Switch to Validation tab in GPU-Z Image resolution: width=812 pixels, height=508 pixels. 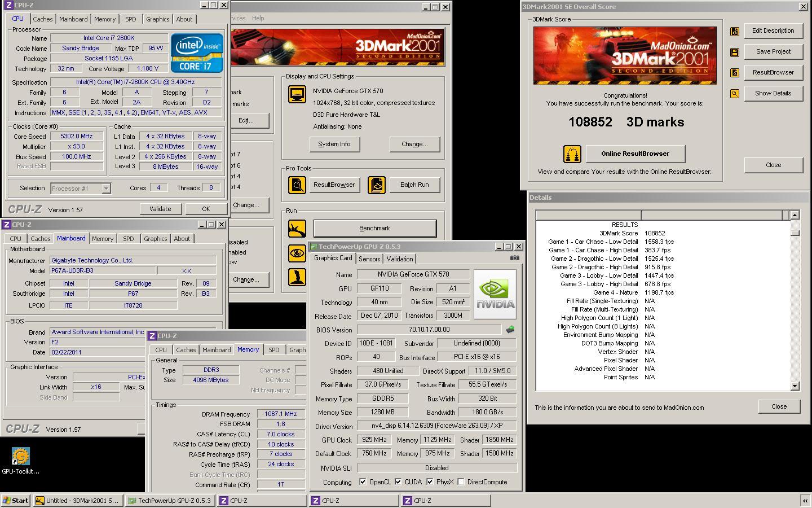400,259
